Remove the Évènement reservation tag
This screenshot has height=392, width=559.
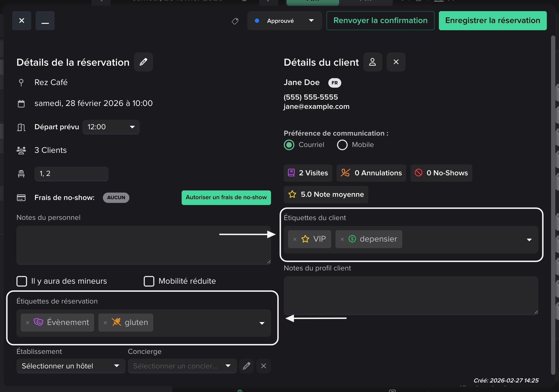28,323
